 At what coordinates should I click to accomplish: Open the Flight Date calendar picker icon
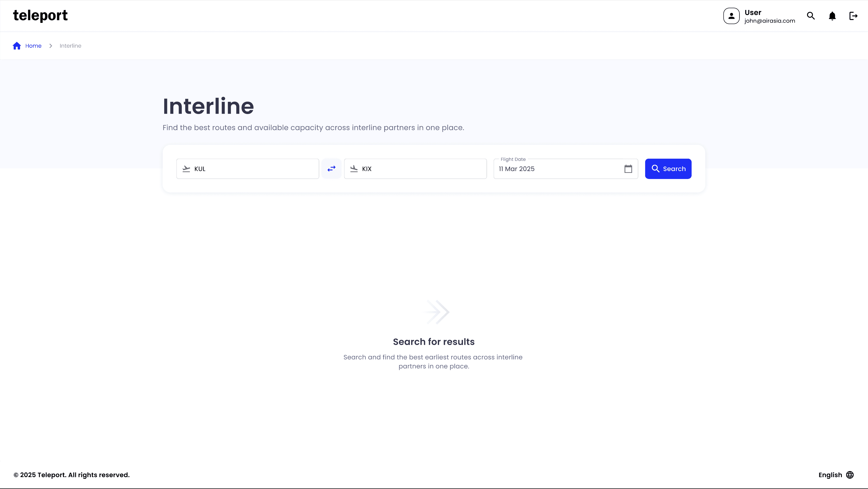pos(628,169)
